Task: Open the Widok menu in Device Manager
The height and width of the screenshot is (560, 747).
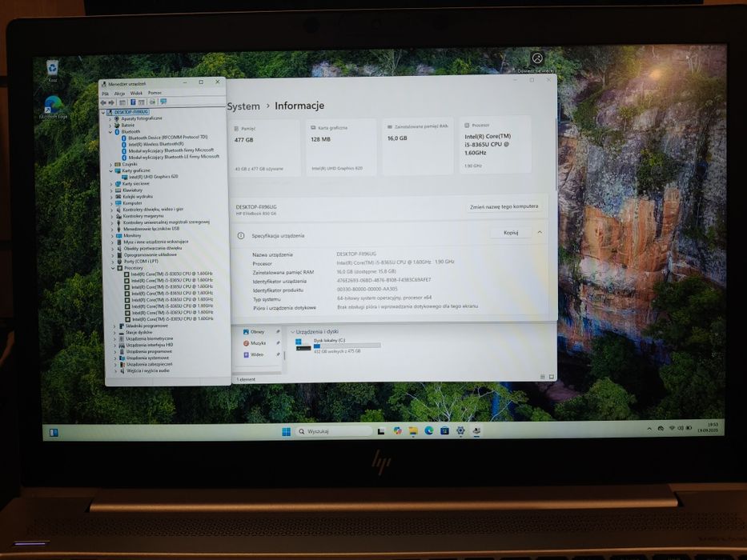Action: tap(136, 94)
